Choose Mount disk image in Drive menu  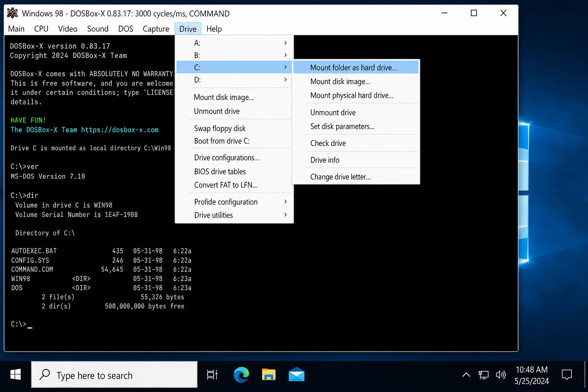click(234, 97)
